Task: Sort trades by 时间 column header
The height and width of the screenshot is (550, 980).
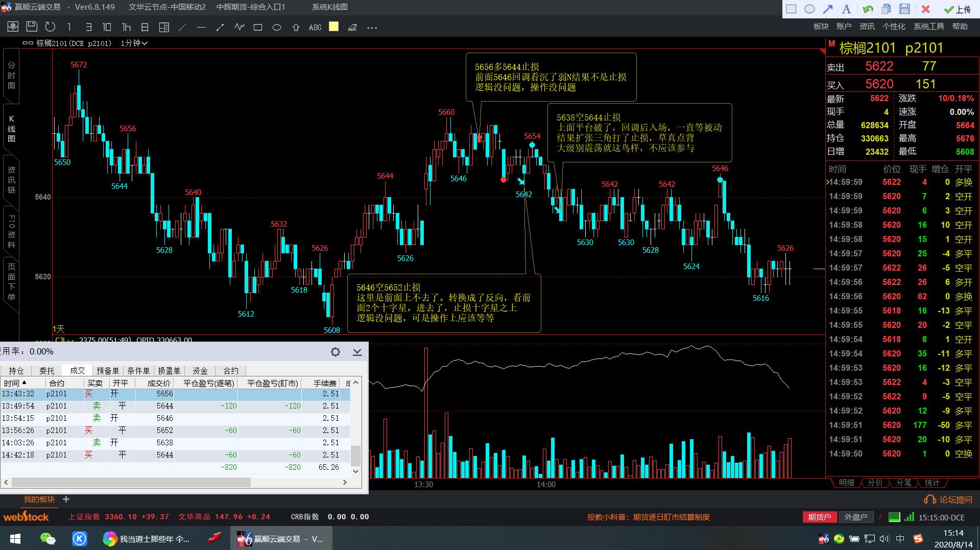Action: [x=22, y=383]
